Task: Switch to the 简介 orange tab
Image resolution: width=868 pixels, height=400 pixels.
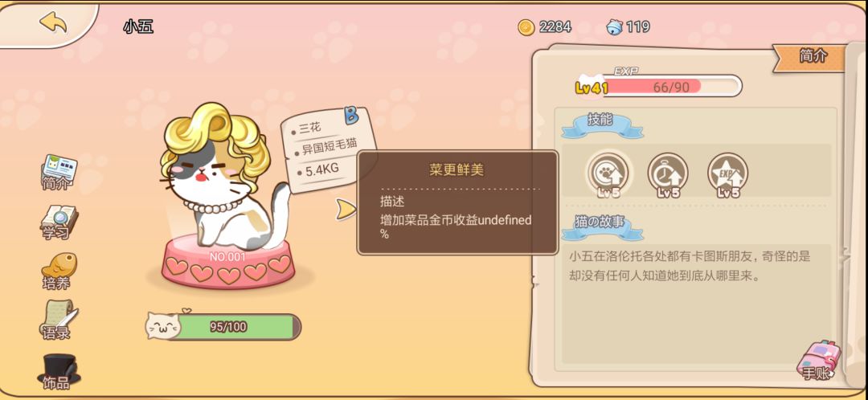Action: point(812,57)
